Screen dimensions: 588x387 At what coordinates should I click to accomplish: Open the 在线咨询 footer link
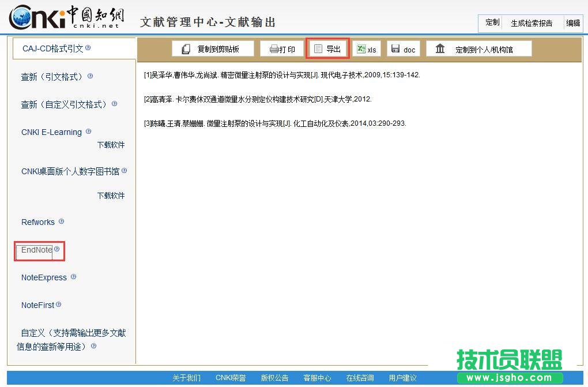pyautogui.click(x=360, y=377)
